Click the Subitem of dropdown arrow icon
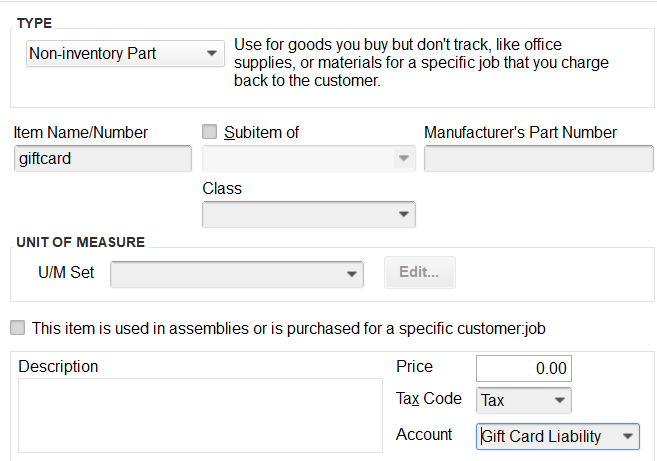Image resolution: width=657 pixels, height=461 pixels. pos(404,158)
